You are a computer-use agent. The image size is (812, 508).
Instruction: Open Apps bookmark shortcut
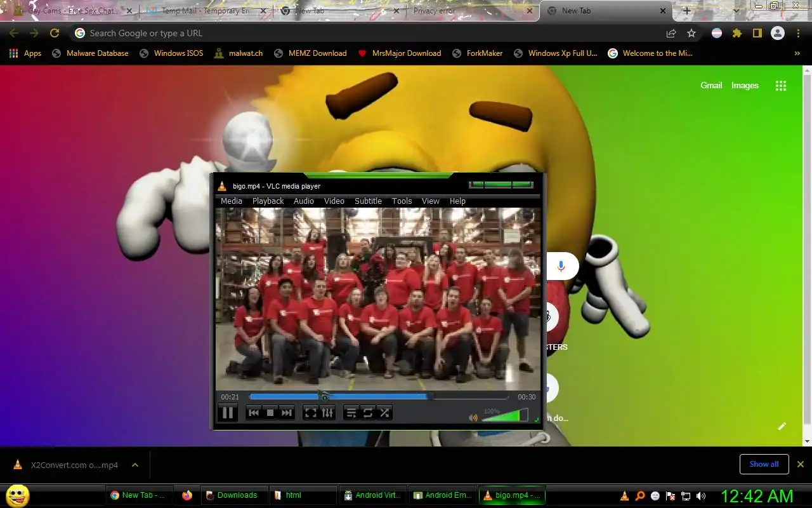(x=25, y=53)
